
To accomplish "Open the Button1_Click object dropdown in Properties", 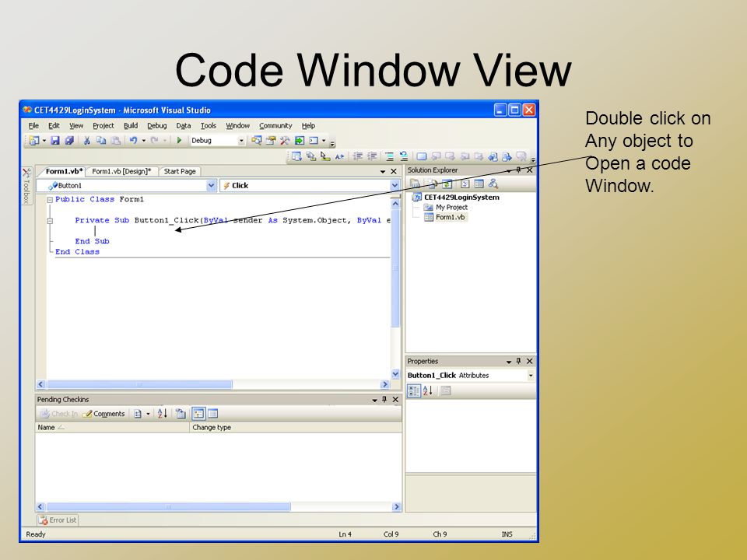I will point(531,376).
